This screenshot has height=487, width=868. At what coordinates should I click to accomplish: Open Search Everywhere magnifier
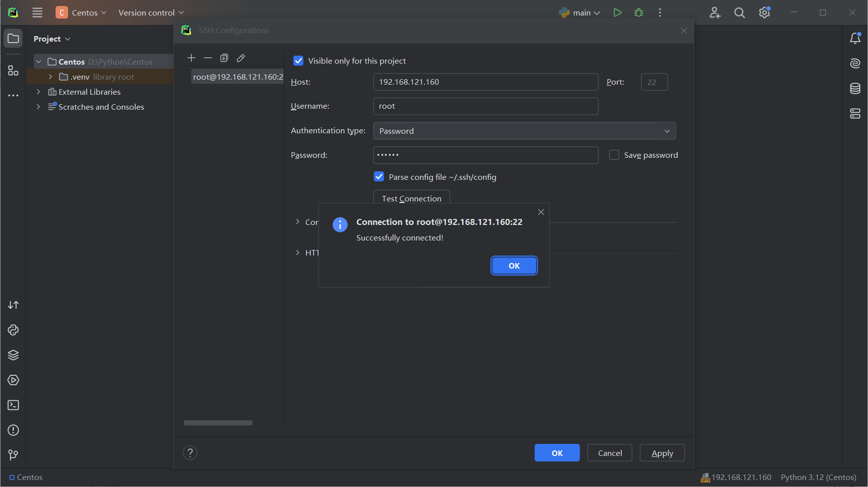pyautogui.click(x=739, y=13)
